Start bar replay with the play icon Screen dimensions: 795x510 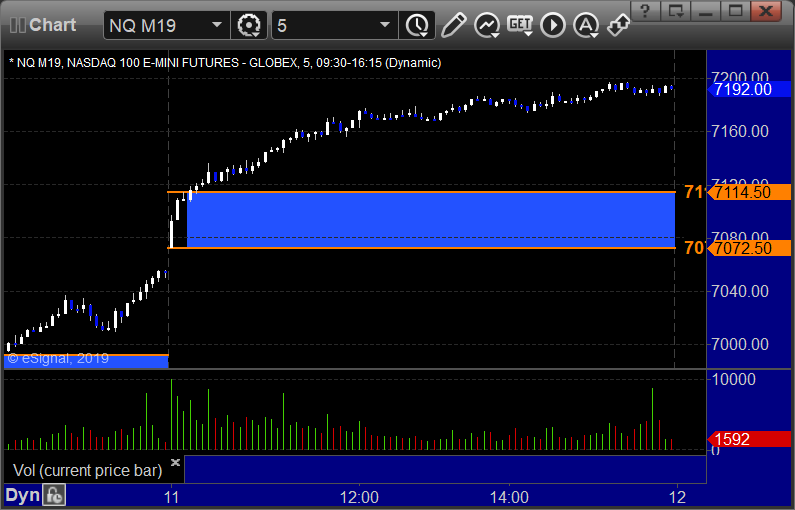click(553, 25)
